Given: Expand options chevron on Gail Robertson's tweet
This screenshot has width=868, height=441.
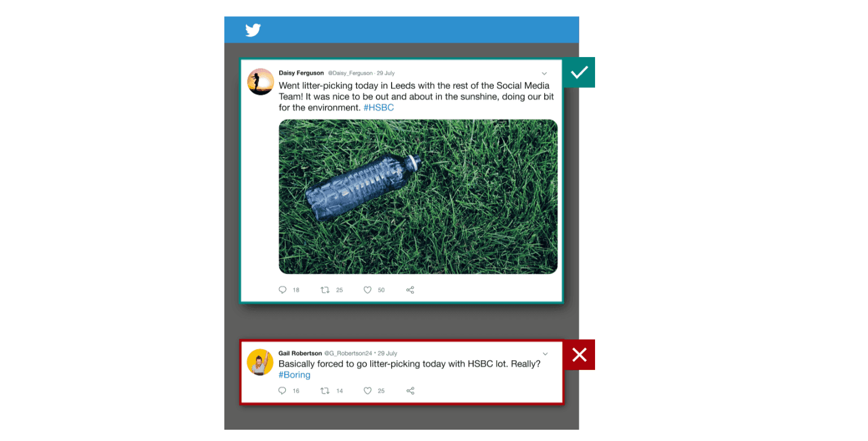Looking at the screenshot, I should click(545, 354).
